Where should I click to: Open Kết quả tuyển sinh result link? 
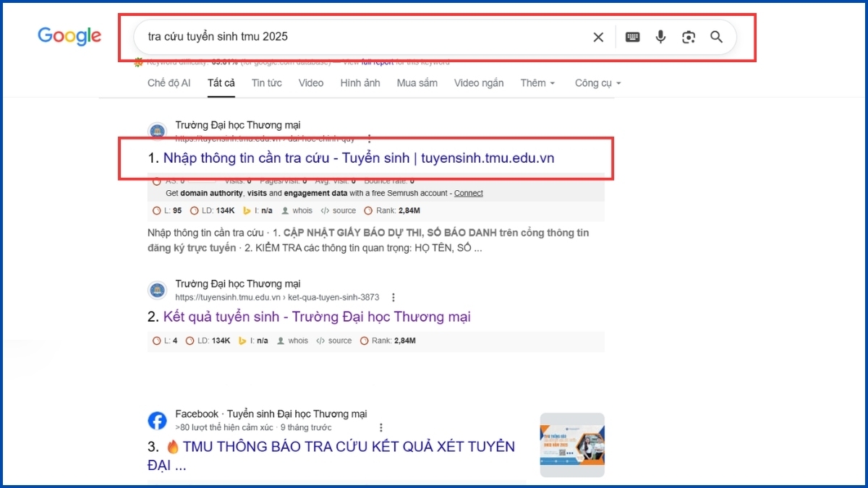click(317, 317)
